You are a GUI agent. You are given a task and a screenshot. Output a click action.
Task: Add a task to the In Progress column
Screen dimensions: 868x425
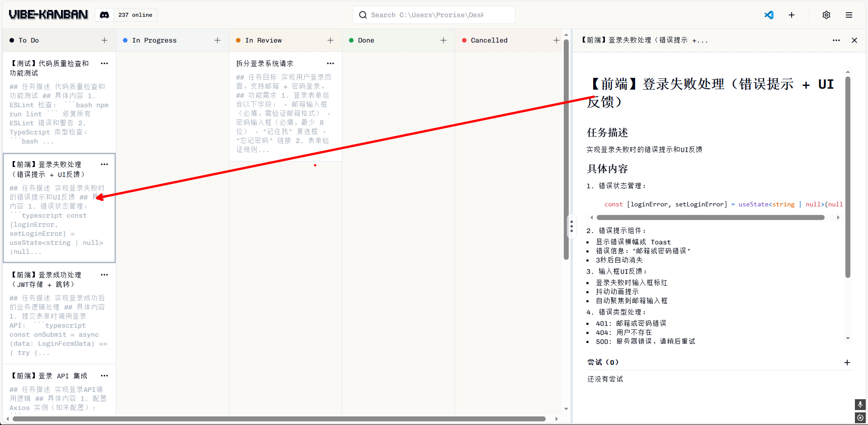[217, 40]
